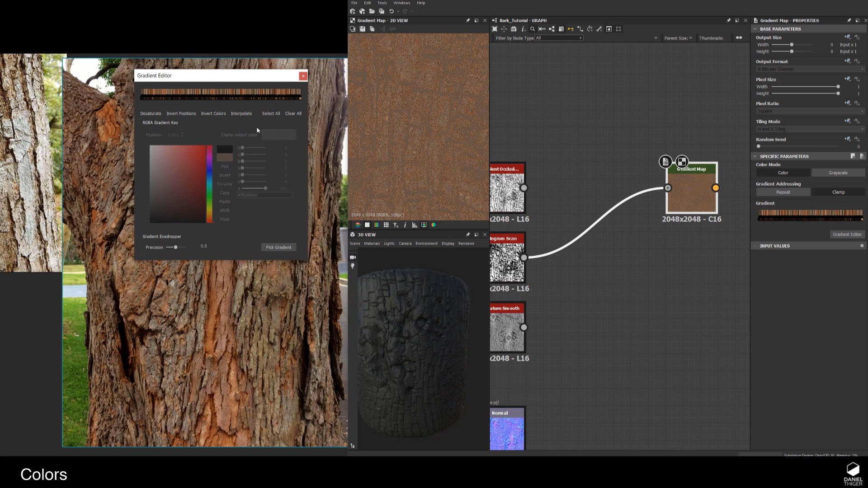868x488 pixels.
Task: Enable Repeat gradient addressing mode
Action: click(783, 192)
